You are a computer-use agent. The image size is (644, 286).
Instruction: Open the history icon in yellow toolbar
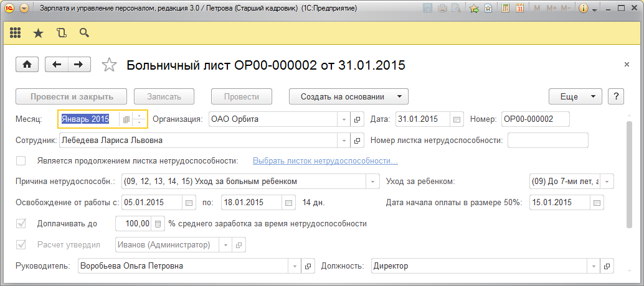61,33
